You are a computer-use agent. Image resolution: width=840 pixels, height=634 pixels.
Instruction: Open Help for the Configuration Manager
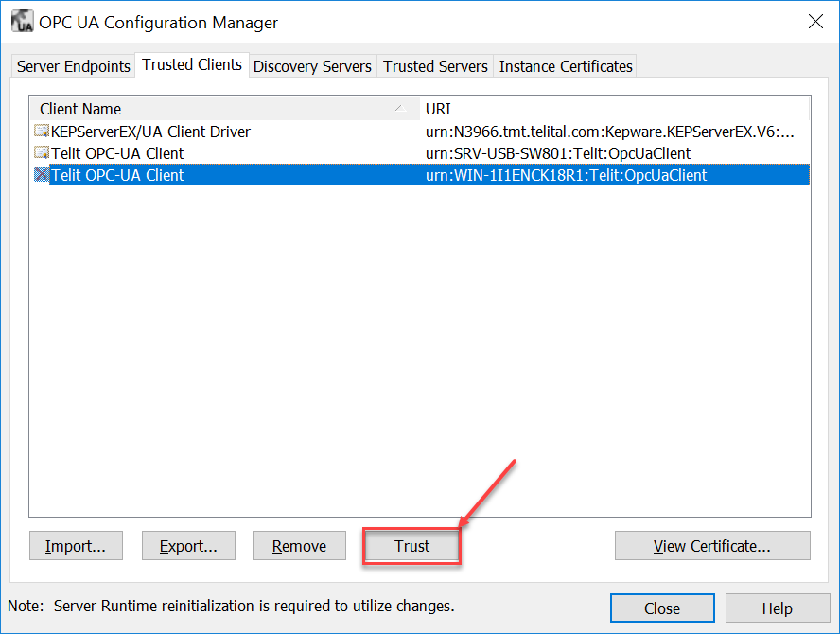pos(777,608)
